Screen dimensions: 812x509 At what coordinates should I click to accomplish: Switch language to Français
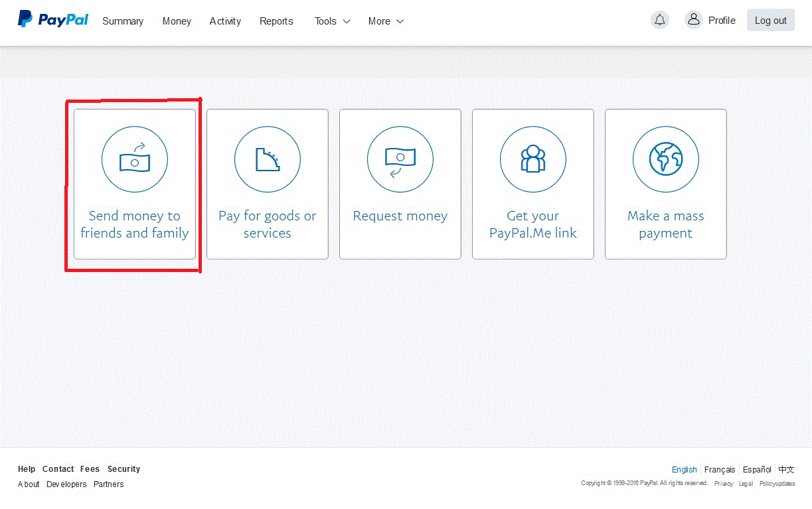(720, 469)
